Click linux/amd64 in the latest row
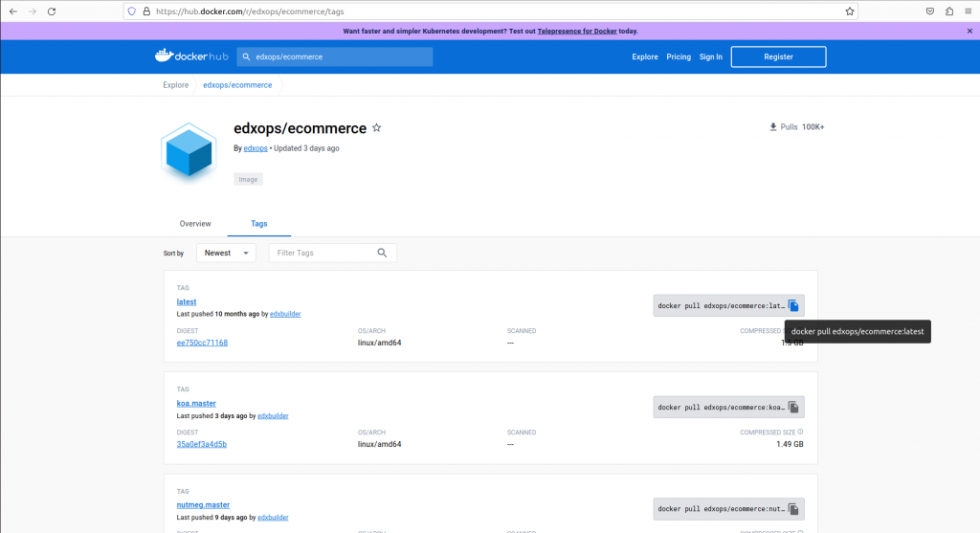980x533 pixels. coord(379,343)
